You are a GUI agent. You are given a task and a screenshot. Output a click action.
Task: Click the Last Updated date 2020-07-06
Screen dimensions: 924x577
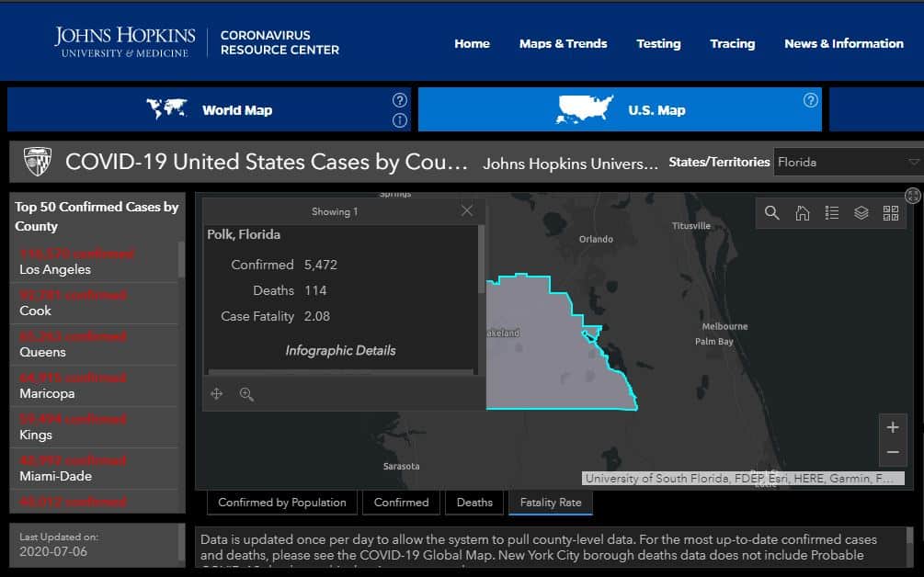[x=53, y=551]
